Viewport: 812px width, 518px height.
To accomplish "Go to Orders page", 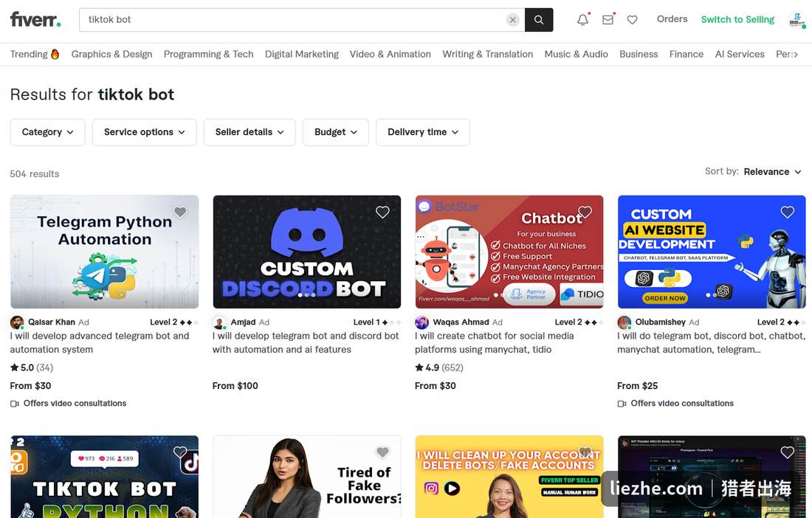I will point(672,19).
